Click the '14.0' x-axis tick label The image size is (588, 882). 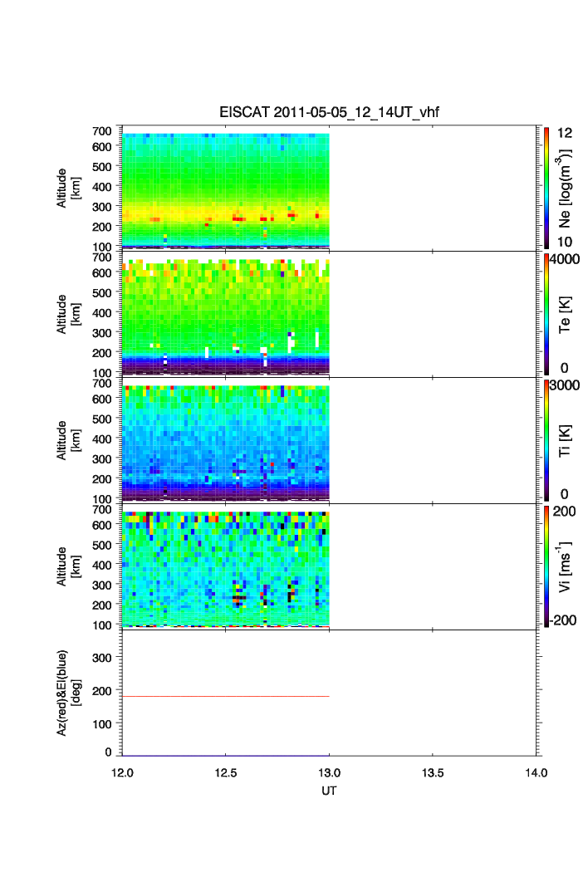click(537, 773)
